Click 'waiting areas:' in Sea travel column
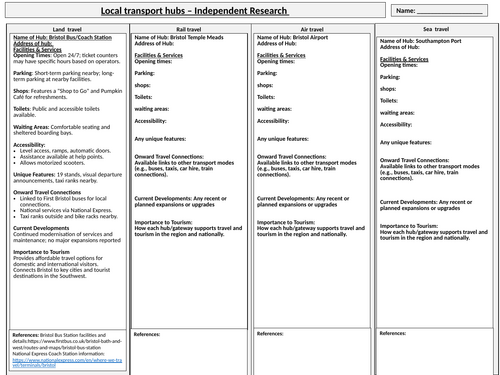This screenshot has width=500, height=375. point(397,113)
